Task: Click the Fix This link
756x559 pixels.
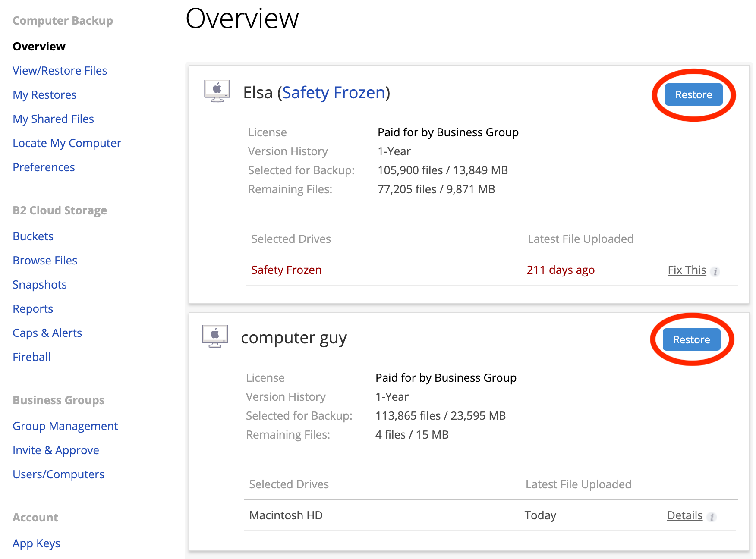Action: coord(687,270)
